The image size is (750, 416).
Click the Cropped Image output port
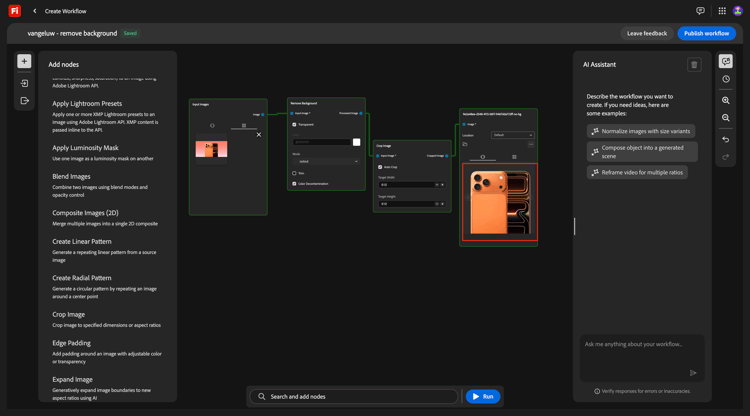pyautogui.click(x=447, y=156)
